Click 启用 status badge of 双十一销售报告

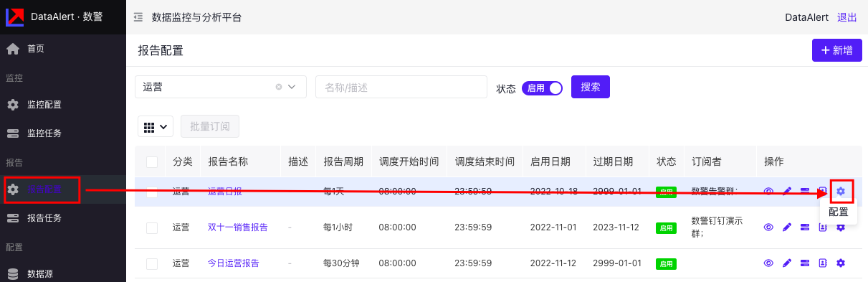667,227
